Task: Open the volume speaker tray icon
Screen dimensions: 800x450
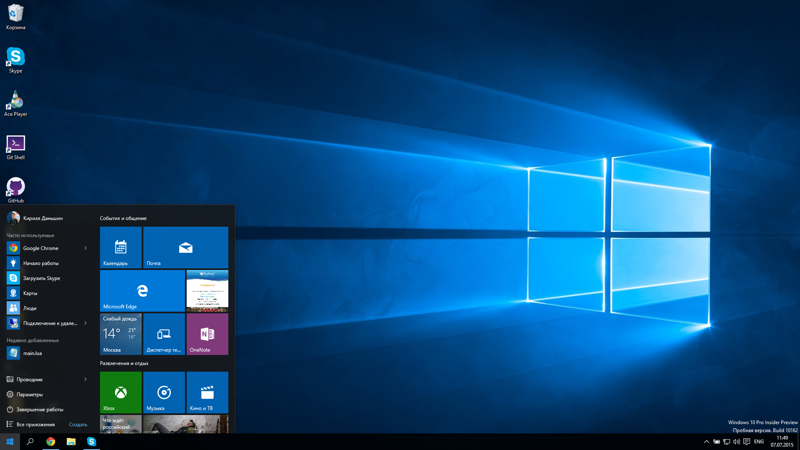Action: tap(736, 442)
